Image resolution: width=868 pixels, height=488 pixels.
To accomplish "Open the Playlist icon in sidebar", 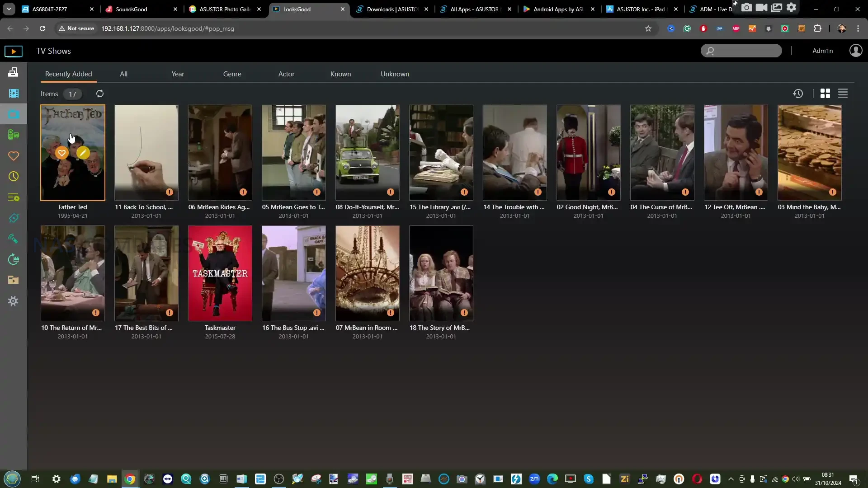I will tap(14, 197).
